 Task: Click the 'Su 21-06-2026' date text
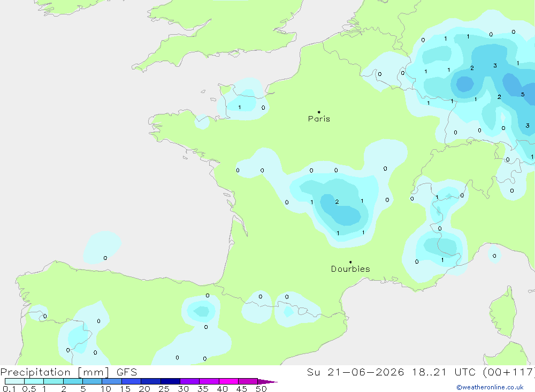pos(356,372)
